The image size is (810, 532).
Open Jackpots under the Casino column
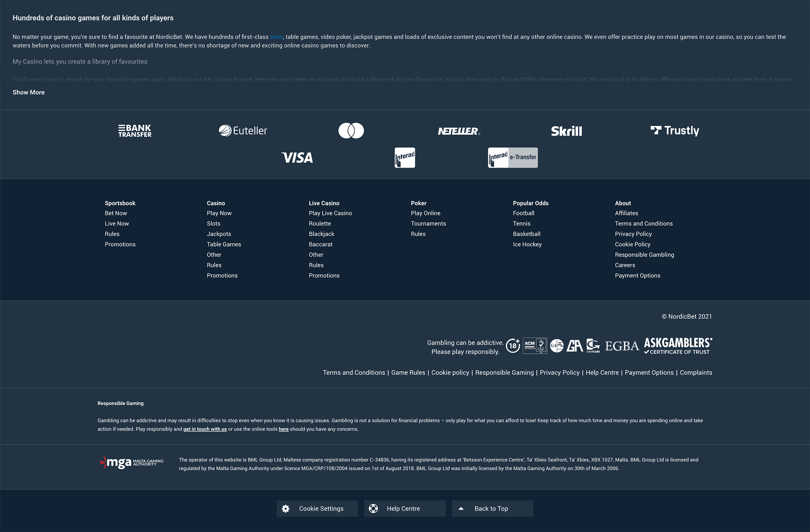point(219,234)
